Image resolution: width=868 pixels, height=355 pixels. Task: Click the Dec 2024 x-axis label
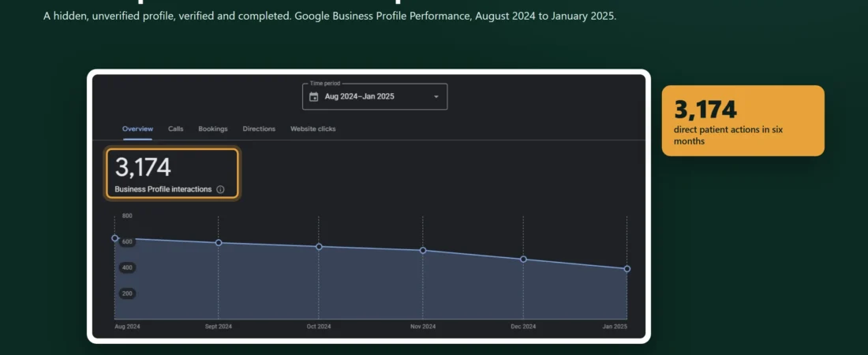tap(523, 327)
